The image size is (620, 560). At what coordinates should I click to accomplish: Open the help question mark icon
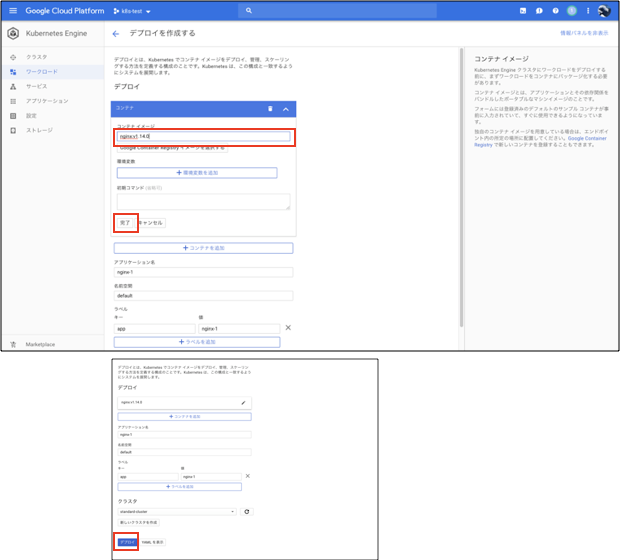tap(556, 11)
